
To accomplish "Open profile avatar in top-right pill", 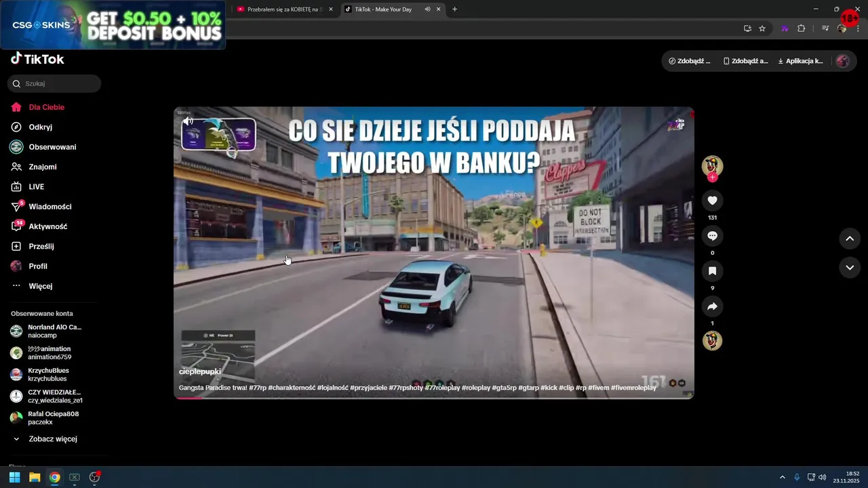I will [842, 61].
